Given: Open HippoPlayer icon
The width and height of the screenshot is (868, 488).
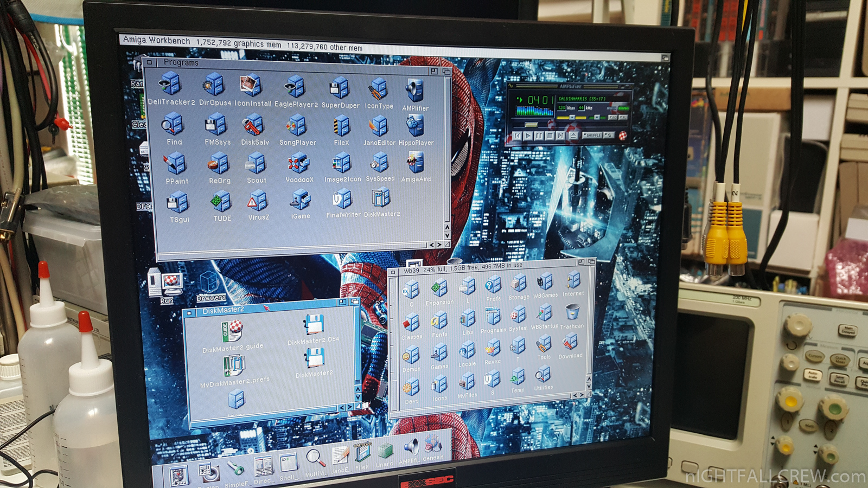Looking at the screenshot, I should [416, 126].
